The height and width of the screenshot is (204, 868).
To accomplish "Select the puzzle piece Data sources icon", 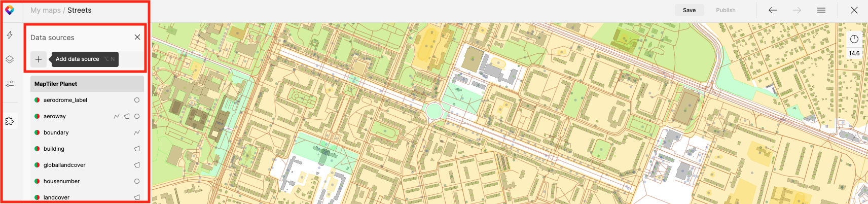I will (10, 121).
